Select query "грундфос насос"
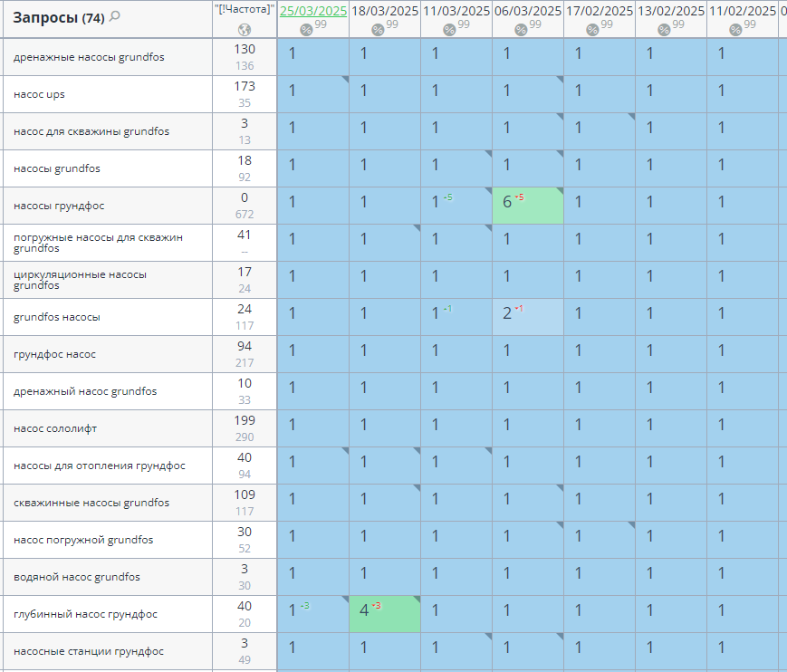The height and width of the screenshot is (672, 787). click(54, 354)
